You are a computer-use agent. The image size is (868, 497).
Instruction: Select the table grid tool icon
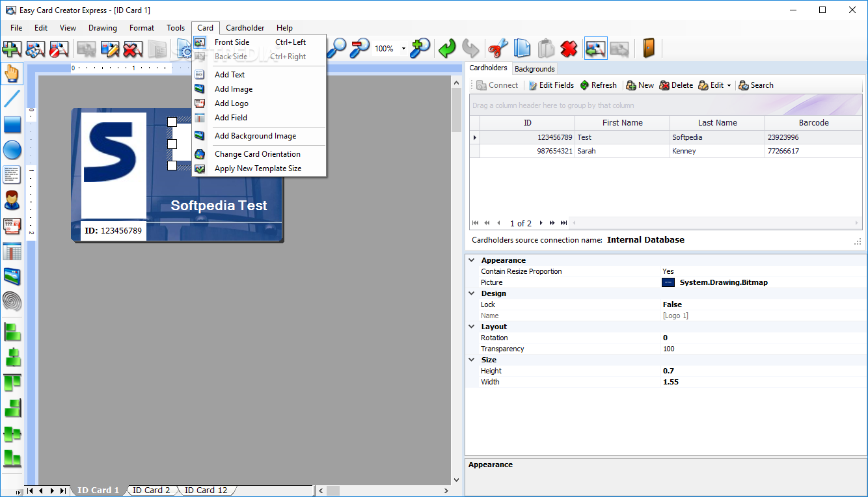12,251
